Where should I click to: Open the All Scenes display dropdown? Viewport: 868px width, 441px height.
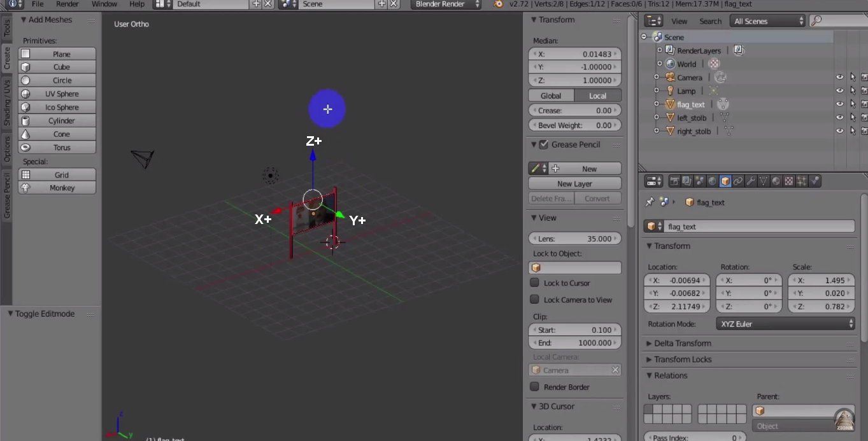[767, 20]
